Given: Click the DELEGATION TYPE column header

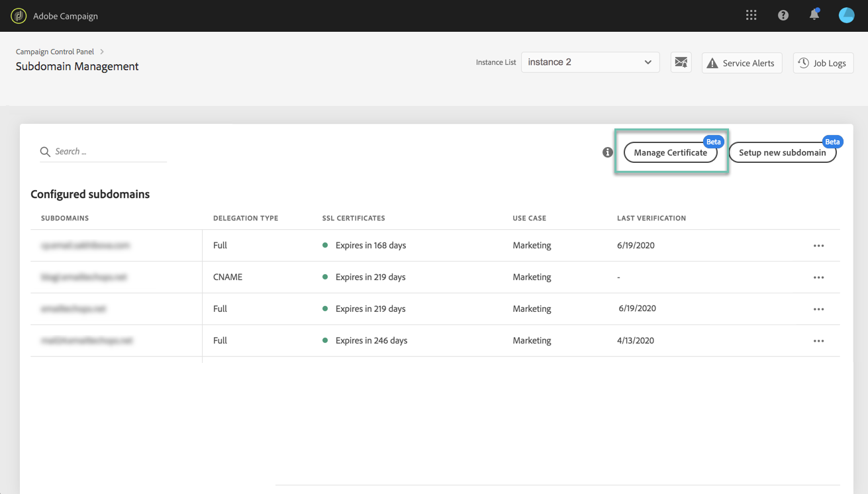Looking at the screenshot, I should click(246, 218).
